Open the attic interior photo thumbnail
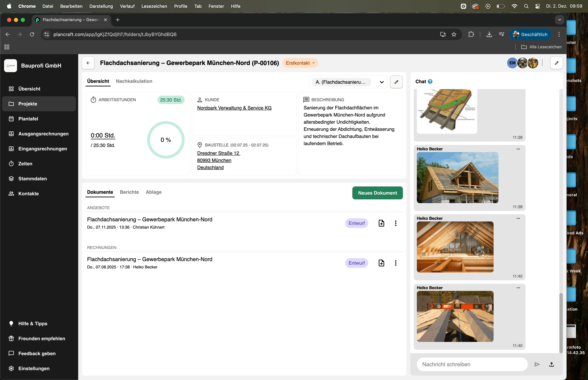This screenshot has width=588, height=380. [x=455, y=247]
